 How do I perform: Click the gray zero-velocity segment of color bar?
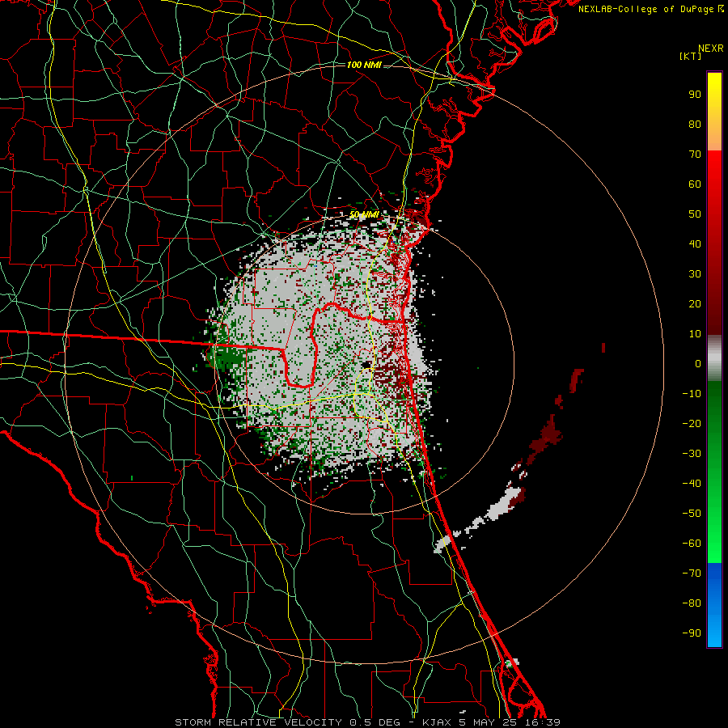click(714, 358)
